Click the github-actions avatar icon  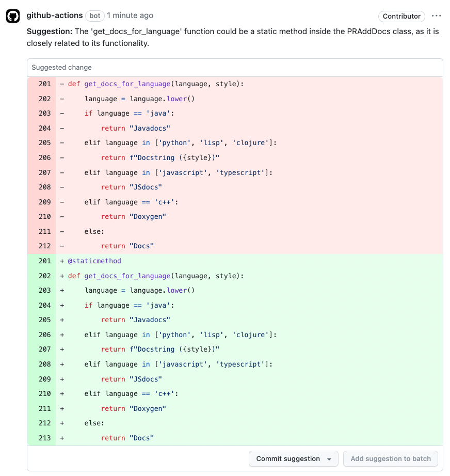[x=13, y=16]
